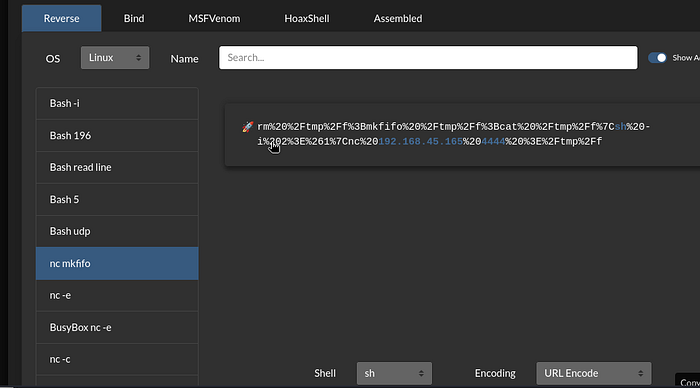Screen dimensions: 700x388
Task: Select the Bash 196 payload
Action: [117, 135]
